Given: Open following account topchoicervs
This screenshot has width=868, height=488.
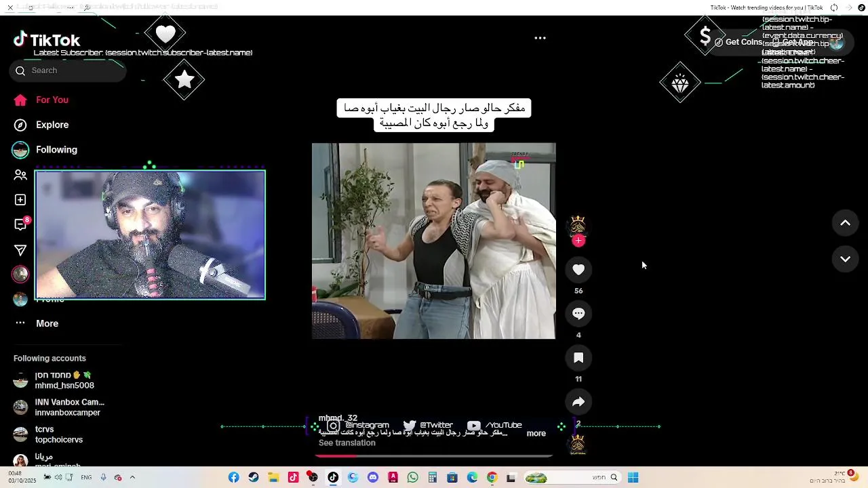Looking at the screenshot, I should (49, 434).
